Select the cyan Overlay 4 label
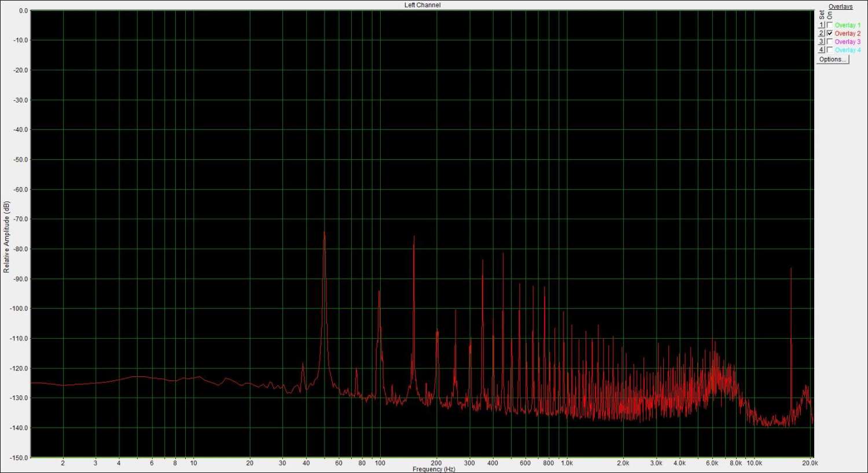868x473 pixels. (x=847, y=50)
